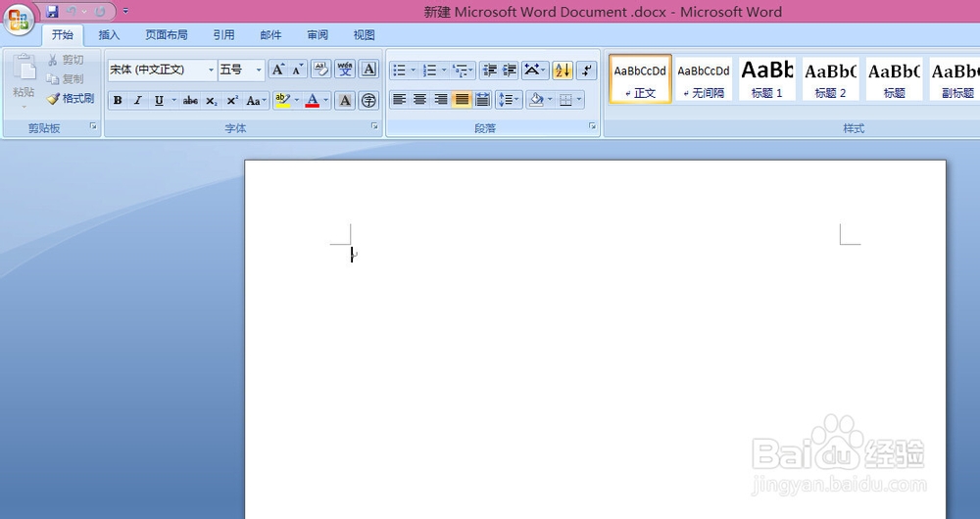Open underline style dropdown arrow
980x519 pixels.
[x=173, y=100]
